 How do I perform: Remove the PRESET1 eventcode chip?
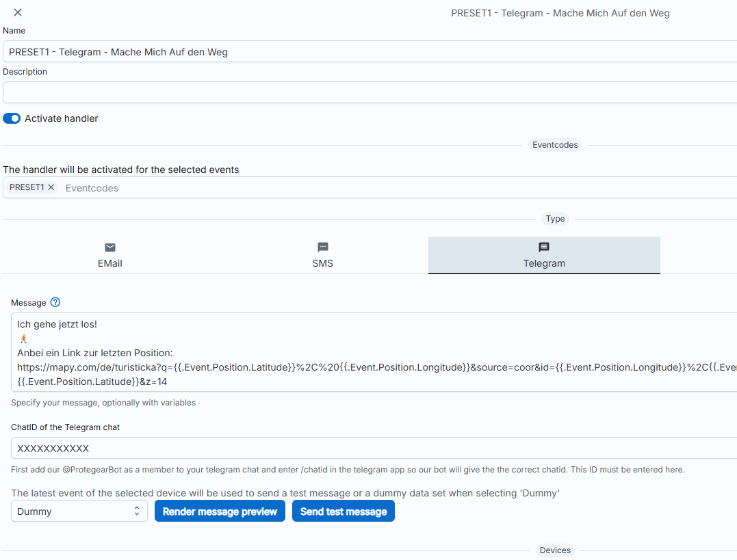click(51, 187)
